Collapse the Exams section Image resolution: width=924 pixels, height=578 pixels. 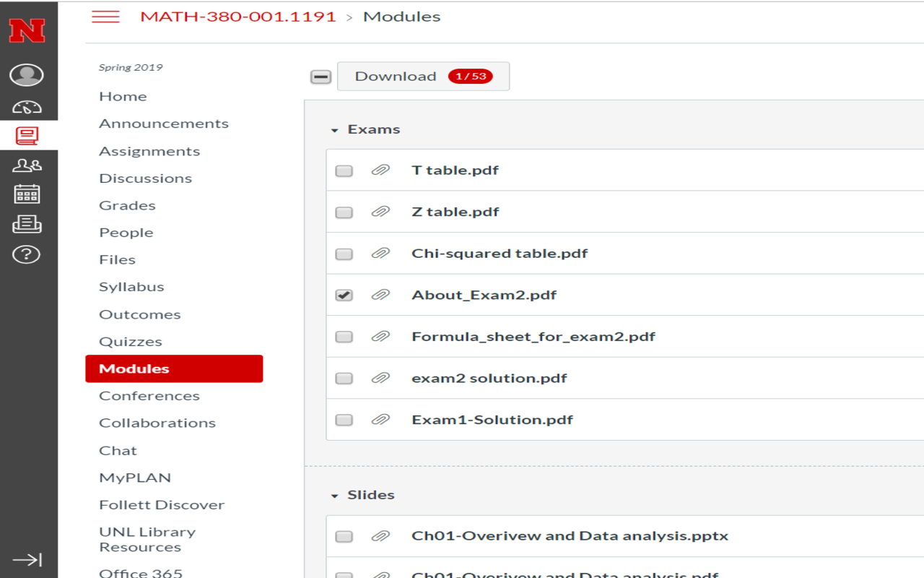coord(334,129)
